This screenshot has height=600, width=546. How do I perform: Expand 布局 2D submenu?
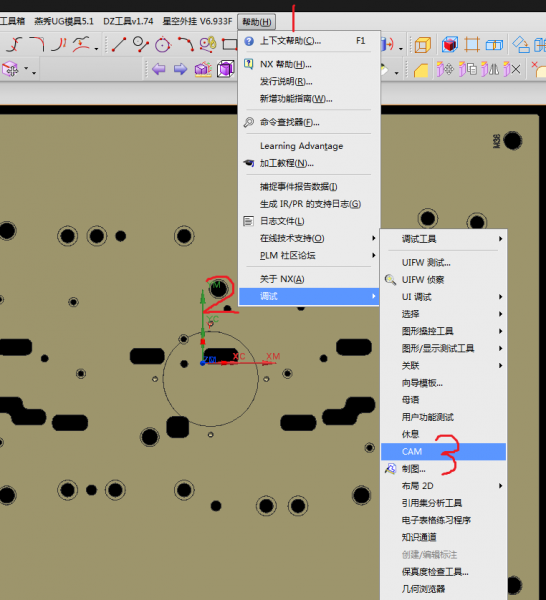click(x=444, y=486)
